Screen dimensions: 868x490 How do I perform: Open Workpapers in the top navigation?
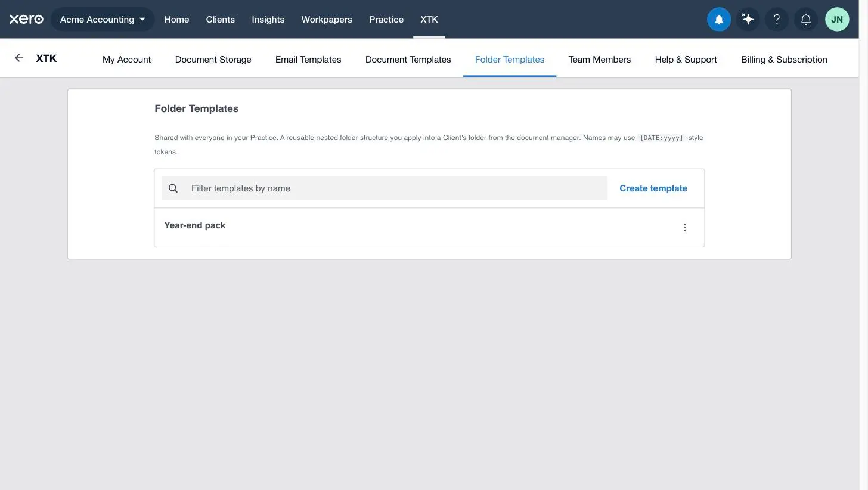pyautogui.click(x=327, y=20)
